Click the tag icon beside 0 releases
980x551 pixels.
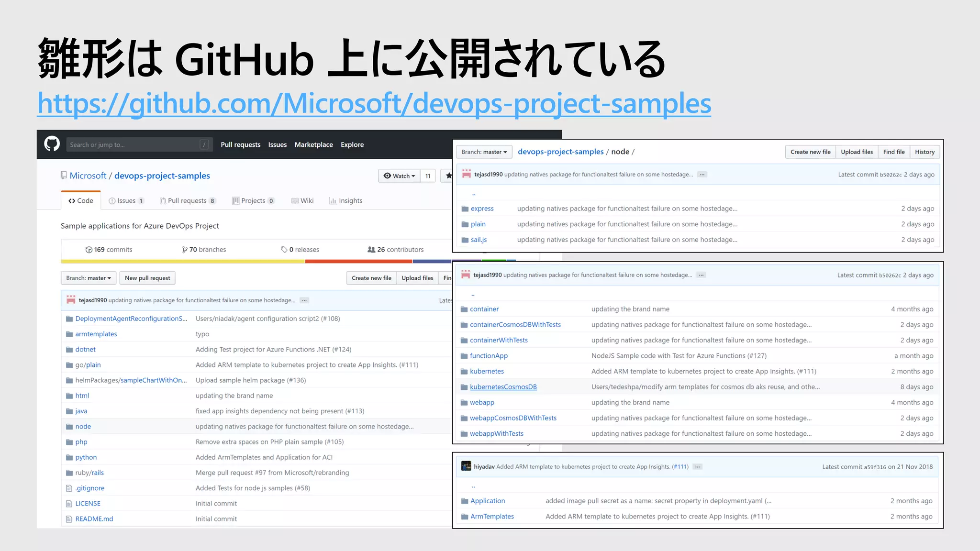pos(284,250)
